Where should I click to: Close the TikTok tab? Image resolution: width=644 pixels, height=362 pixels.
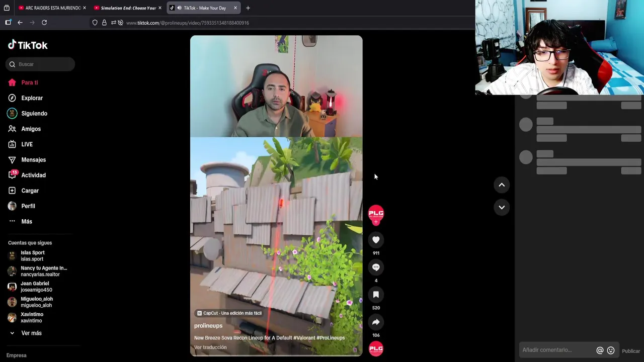[235, 8]
